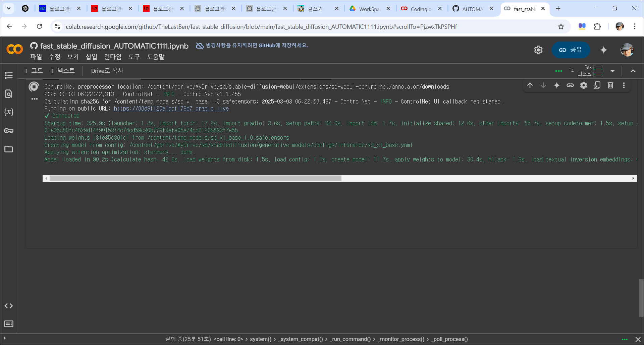Delete the current cell
The width and height of the screenshot is (644, 345).
tap(610, 85)
